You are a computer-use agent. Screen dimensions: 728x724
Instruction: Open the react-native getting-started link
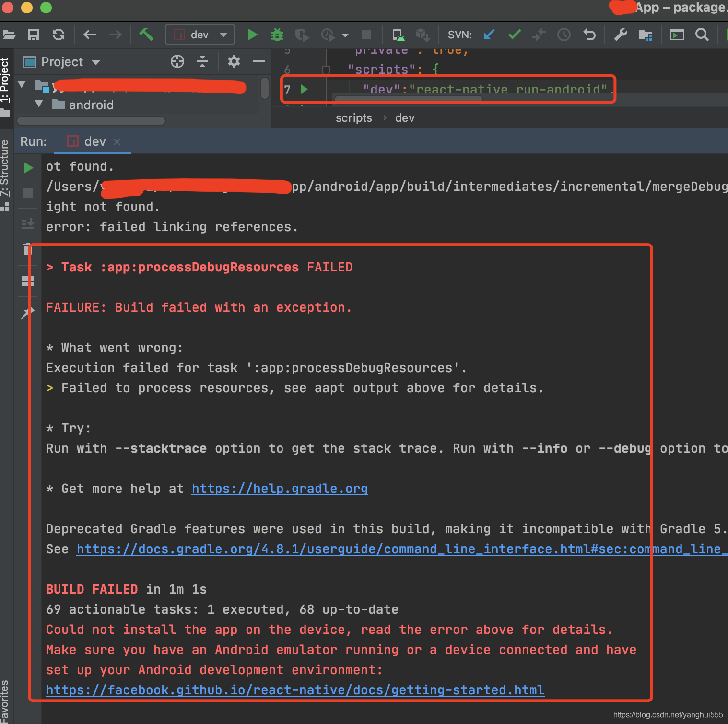coord(295,690)
